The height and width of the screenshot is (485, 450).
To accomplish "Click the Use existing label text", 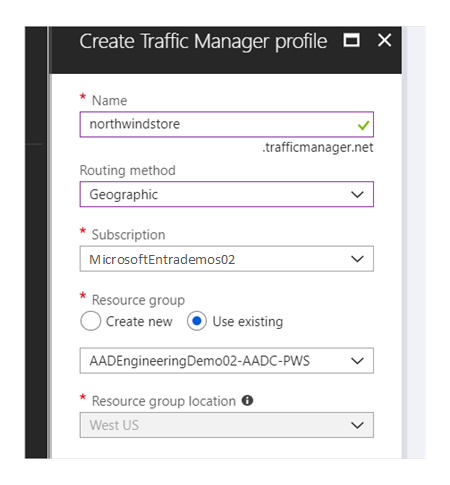I will click(248, 322).
